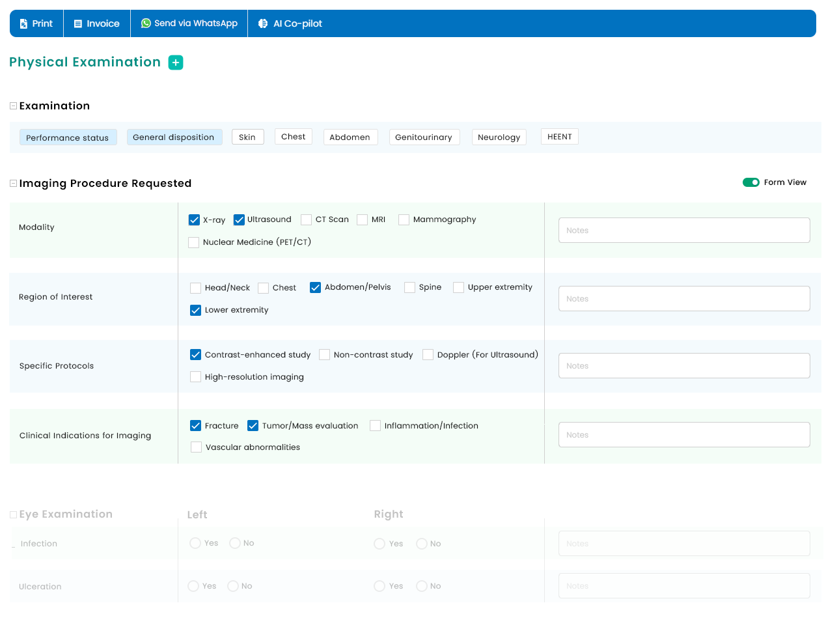
Task: Uncheck Contrast-enhanced study checkbox
Action: pos(196,355)
